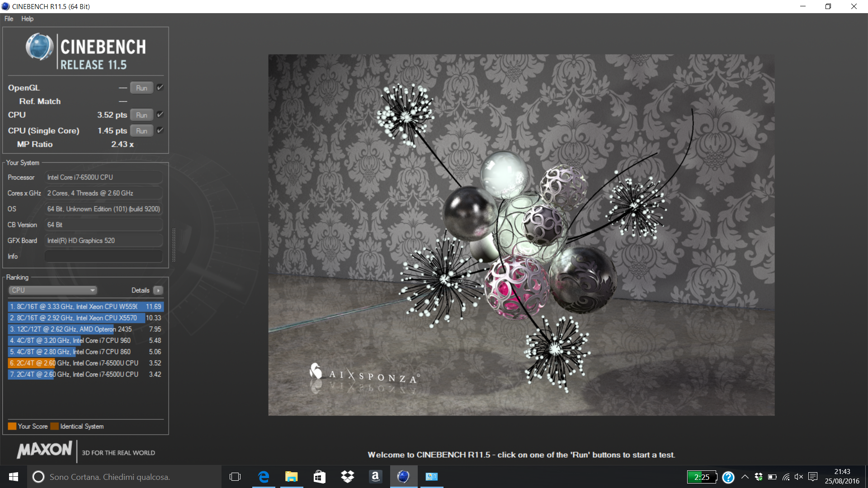
Task: Click the Cinebench globe logo icon
Action: click(x=39, y=47)
